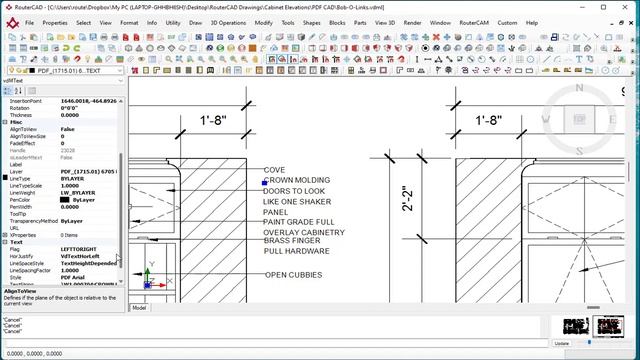This screenshot has height=360, width=640.
Task: Select the blue Text T tool
Action: tap(579, 59)
